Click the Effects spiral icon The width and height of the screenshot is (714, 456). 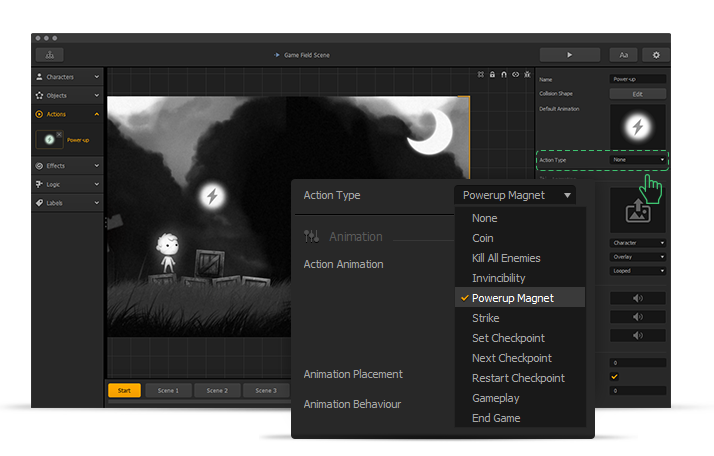pyautogui.click(x=39, y=166)
